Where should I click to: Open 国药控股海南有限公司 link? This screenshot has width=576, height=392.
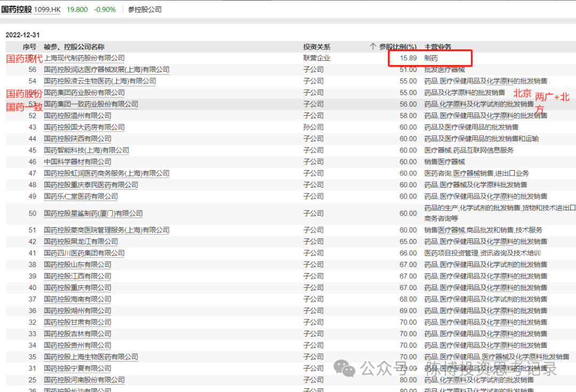pos(77,299)
